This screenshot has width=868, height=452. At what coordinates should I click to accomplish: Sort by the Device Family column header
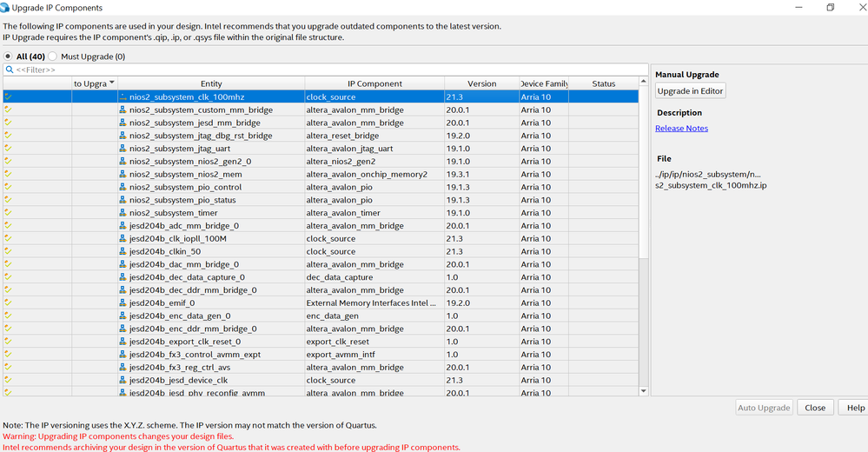point(544,83)
